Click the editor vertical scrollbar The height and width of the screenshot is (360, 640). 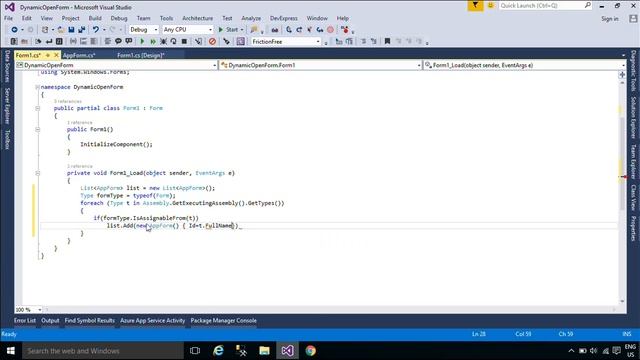coord(622,192)
